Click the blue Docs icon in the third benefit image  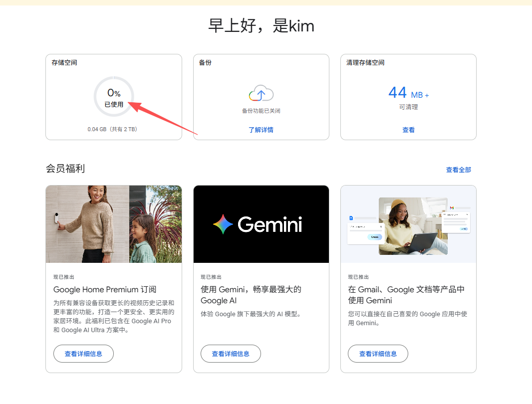click(351, 218)
